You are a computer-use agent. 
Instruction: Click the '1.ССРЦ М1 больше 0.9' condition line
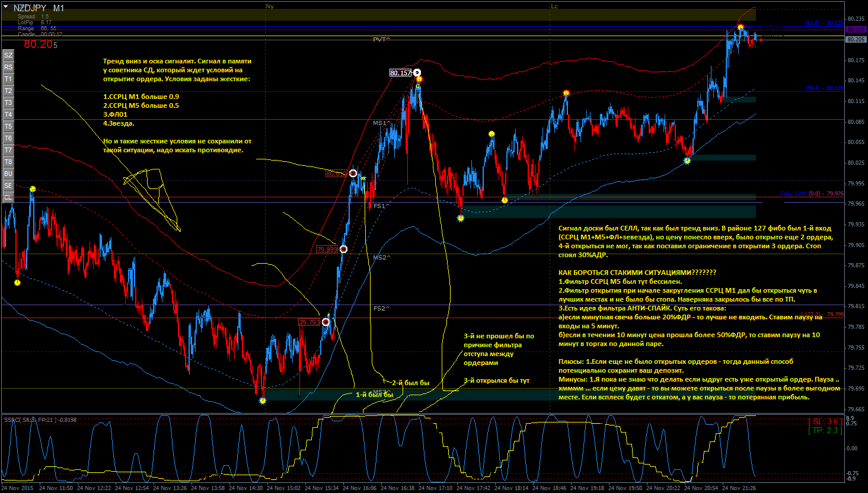point(141,97)
